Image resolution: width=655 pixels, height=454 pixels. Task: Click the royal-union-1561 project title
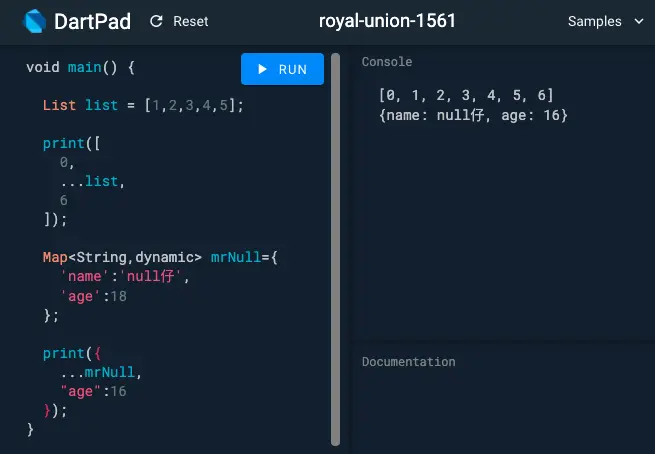pos(387,21)
